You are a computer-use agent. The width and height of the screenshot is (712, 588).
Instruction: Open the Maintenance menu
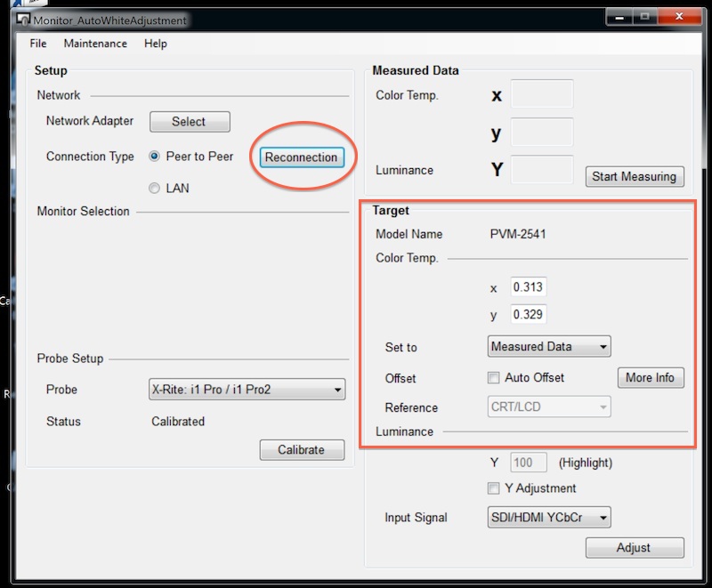pyautogui.click(x=95, y=44)
